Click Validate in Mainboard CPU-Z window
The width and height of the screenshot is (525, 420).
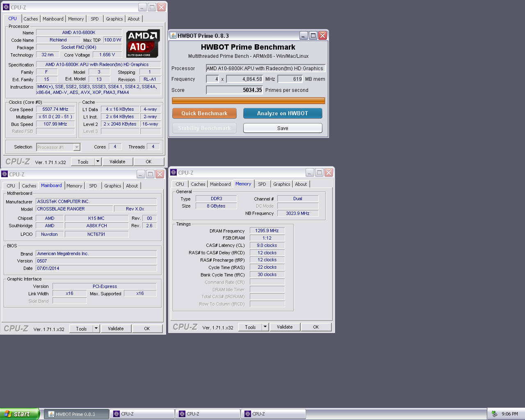pyautogui.click(x=116, y=329)
